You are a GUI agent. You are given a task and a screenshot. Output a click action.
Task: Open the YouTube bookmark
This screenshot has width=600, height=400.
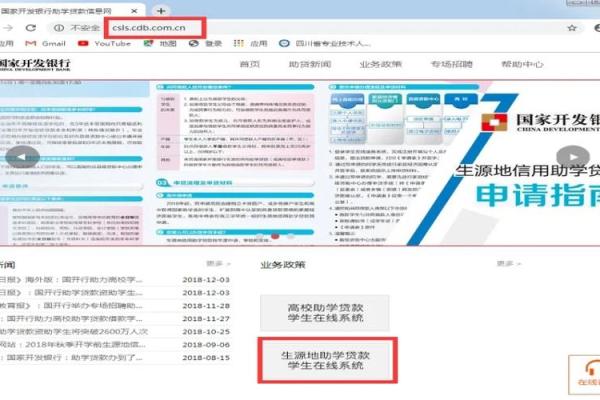(x=104, y=44)
